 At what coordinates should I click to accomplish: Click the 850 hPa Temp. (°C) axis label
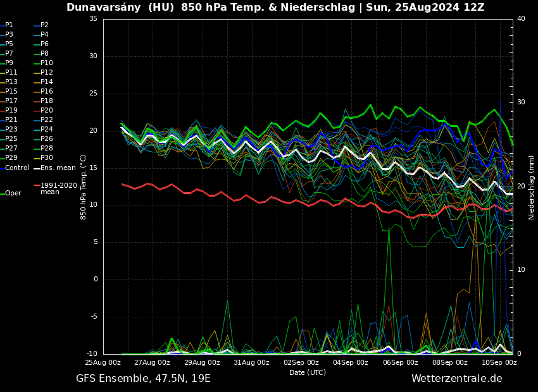click(84, 187)
